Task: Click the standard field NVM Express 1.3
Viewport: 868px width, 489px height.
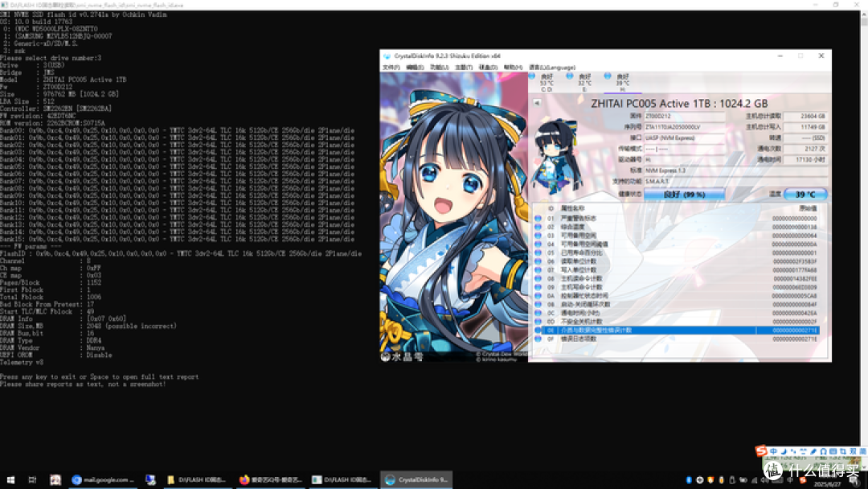Action: [735, 171]
